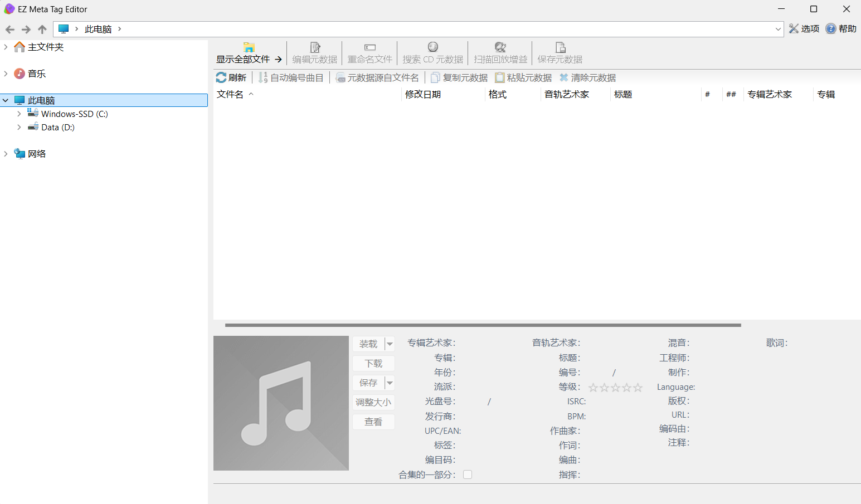Go up one folder level
This screenshot has width=861, height=504.
coord(42,30)
